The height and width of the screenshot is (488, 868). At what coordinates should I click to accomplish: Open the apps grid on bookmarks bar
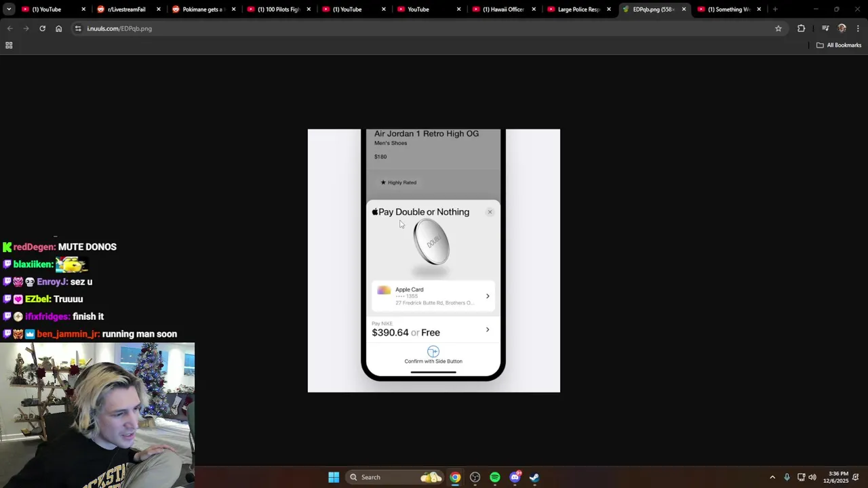(9, 45)
